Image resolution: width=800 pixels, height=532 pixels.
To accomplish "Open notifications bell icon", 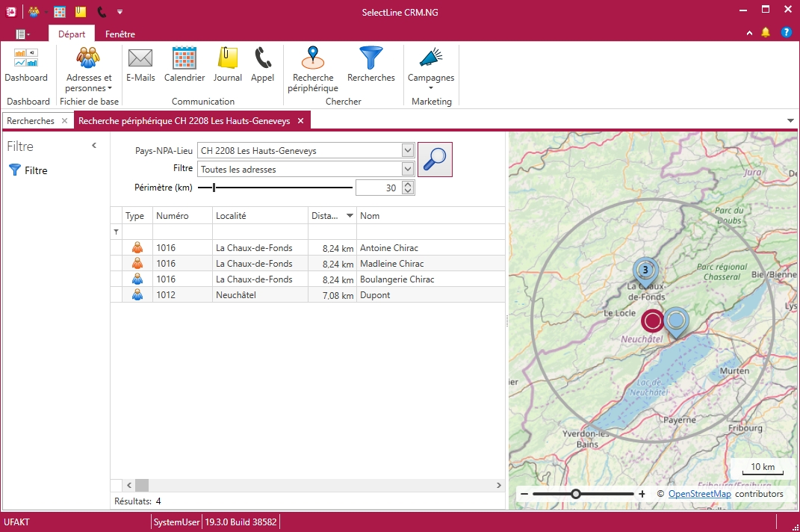I will [x=766, y=33].
